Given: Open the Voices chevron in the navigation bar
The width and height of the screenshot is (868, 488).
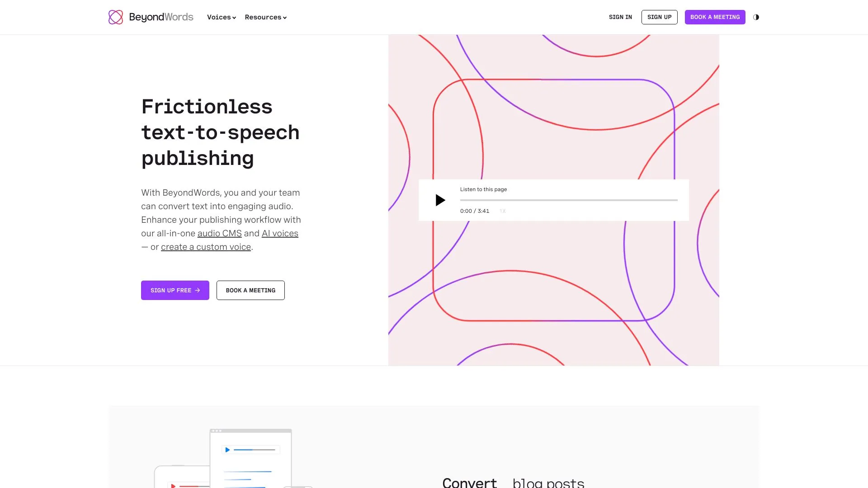Looking at the screenshot, I should [x=234, y=18].
